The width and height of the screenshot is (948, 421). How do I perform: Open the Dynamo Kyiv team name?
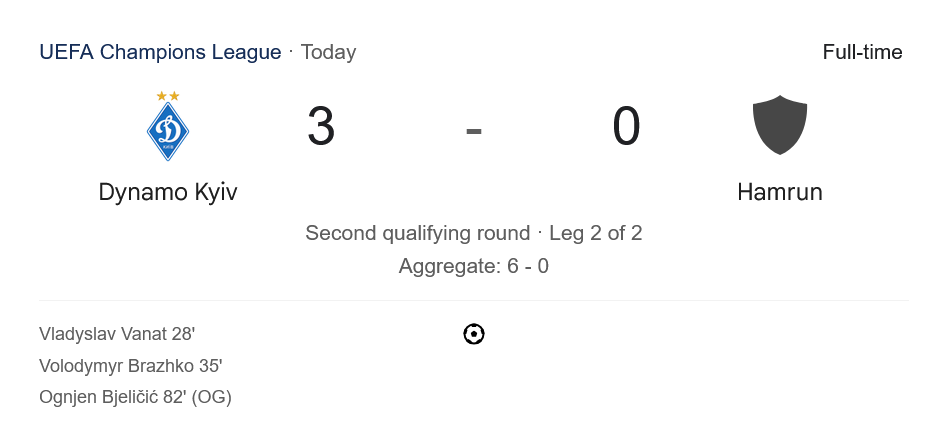tap(168, 192)
